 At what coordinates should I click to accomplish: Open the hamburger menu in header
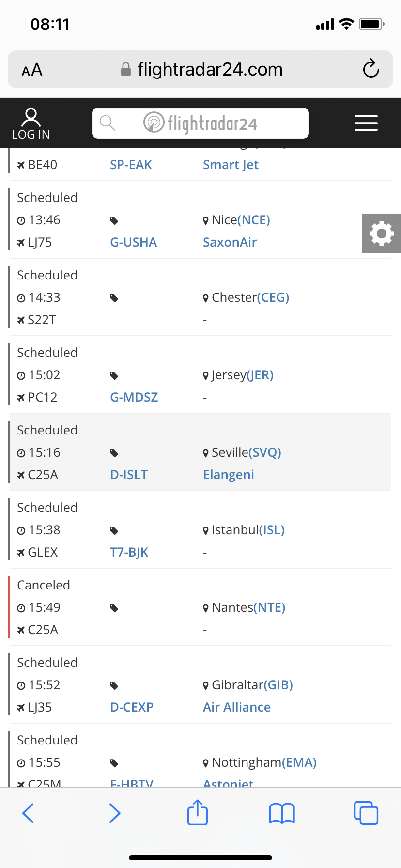[366, 123]
